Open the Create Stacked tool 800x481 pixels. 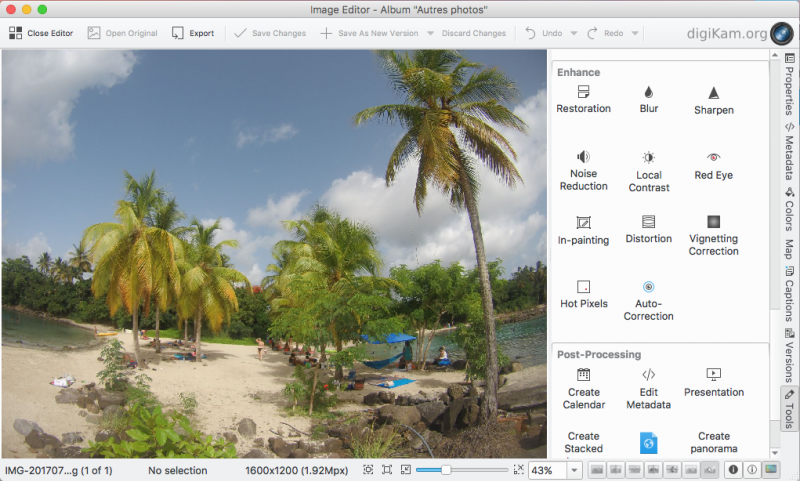584,442
